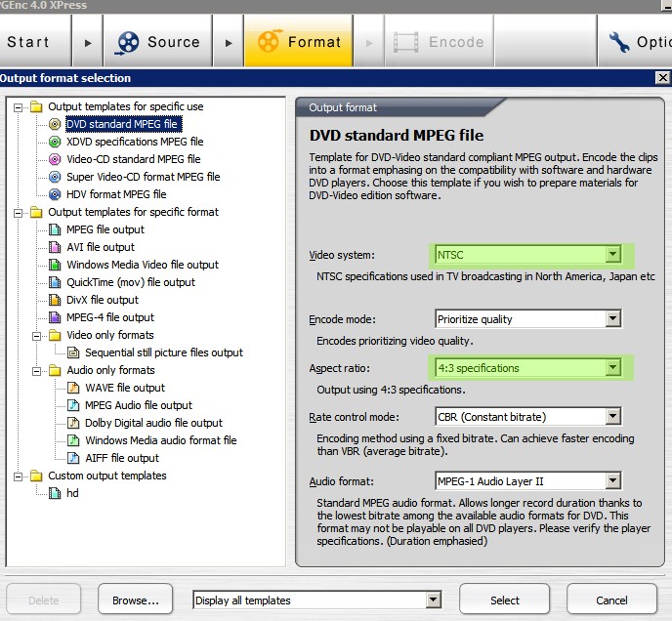This screenshot has width=672, height=621.
Task: Collapse the Video only formats folder
Action: [36, 336]
